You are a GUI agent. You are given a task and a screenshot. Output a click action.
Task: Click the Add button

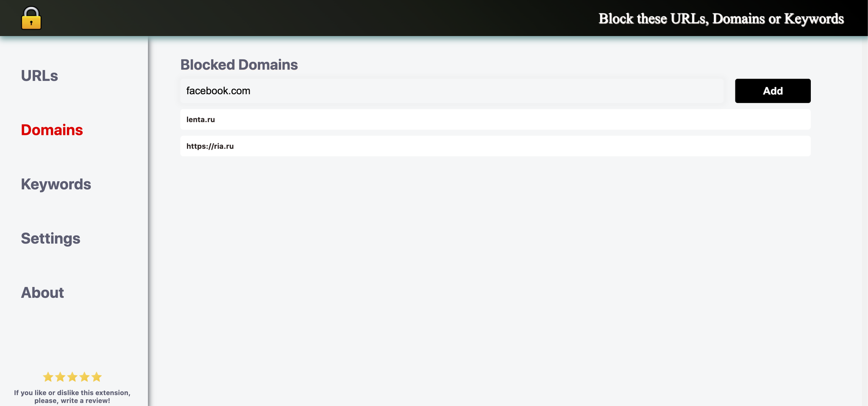coord(773,91)
